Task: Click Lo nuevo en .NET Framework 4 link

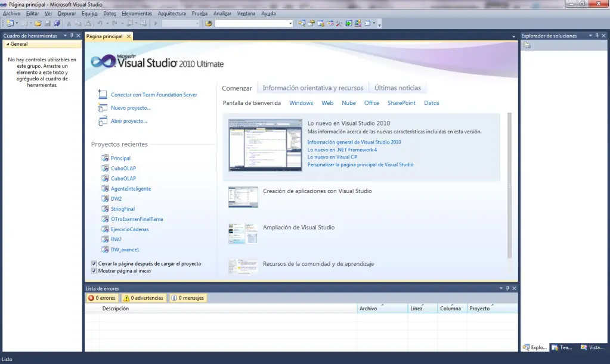Action: (x=342, y=150)
